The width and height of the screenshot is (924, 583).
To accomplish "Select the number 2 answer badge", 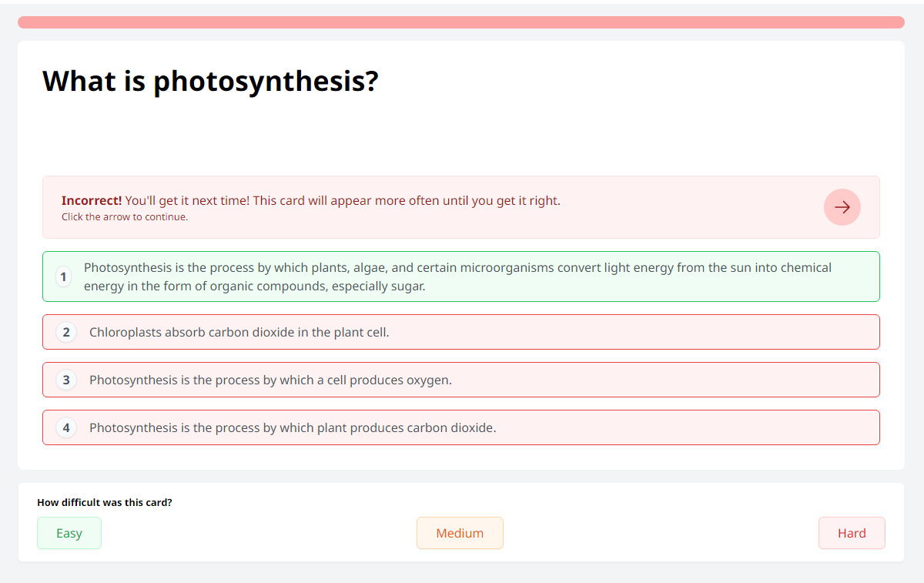I will pyautogui.click(x=66, y=332).
